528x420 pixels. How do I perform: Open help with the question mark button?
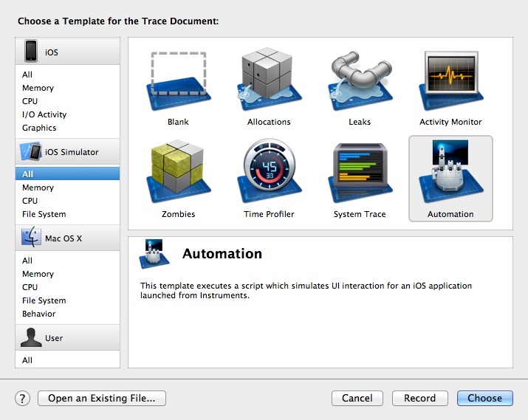tap(23, 398)
